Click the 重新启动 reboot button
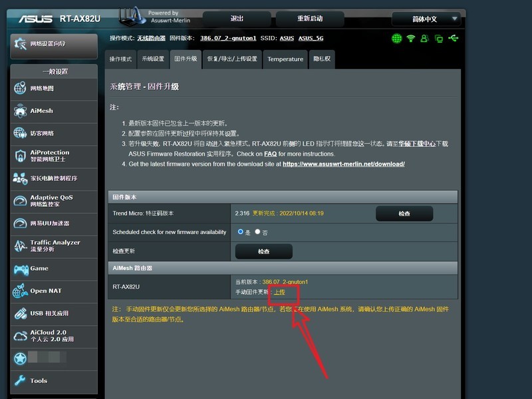The height and width of the screenshot is (399, 532). [310, 19]
